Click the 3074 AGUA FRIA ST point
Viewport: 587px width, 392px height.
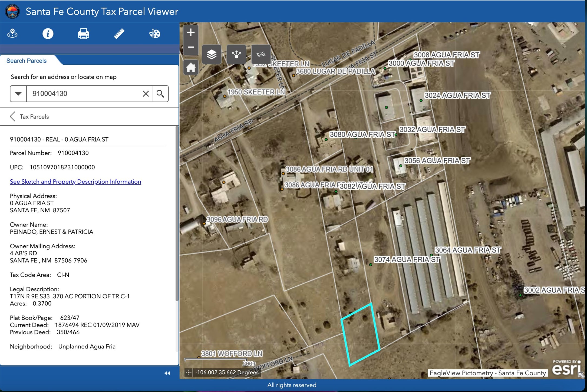[x=371, y=265]
